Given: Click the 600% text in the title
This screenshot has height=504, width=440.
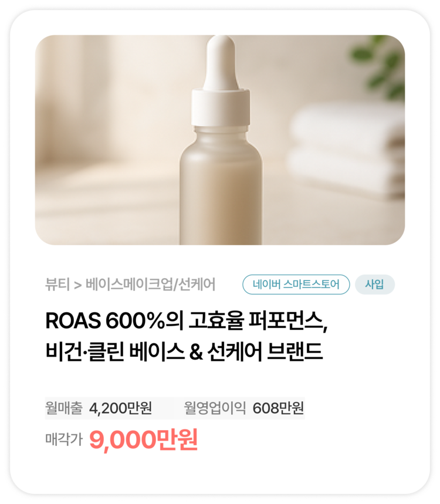Looking at the screenshot, I should tap(135, 321).
